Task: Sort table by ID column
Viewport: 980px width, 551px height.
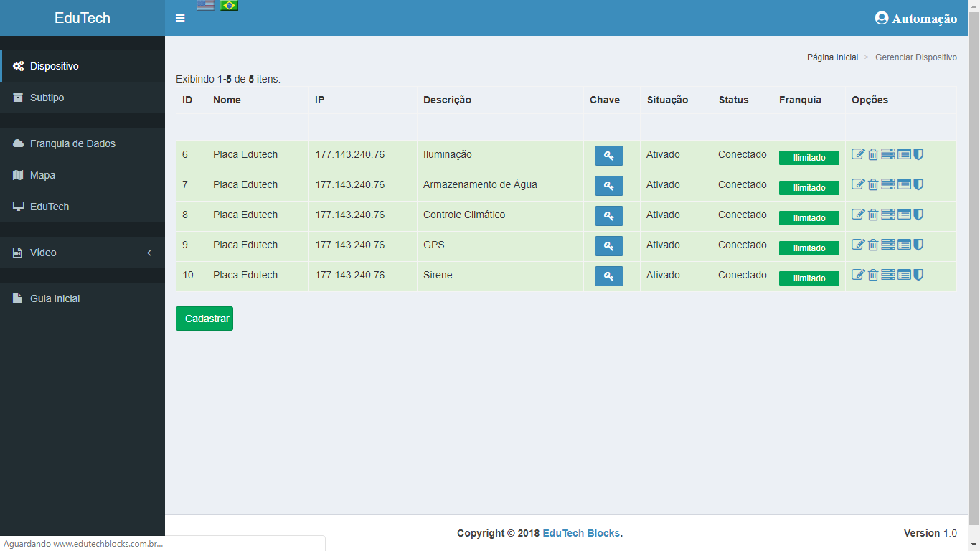Action: pos(187,100)
